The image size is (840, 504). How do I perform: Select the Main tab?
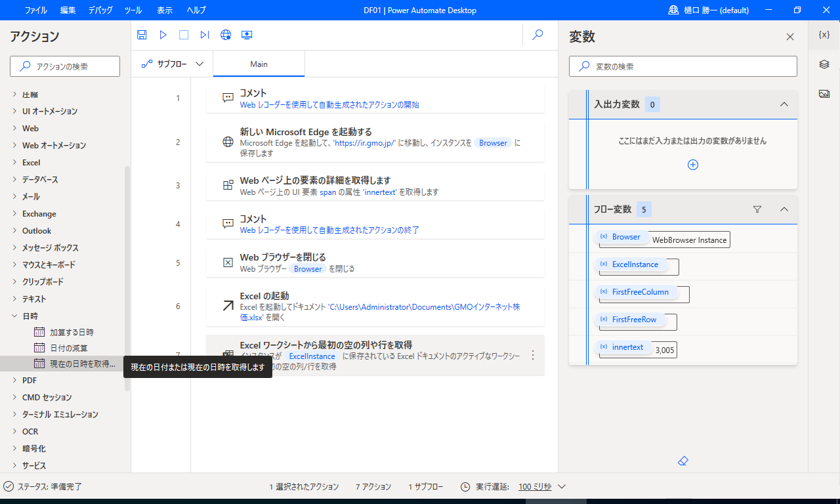click(259, 64)
